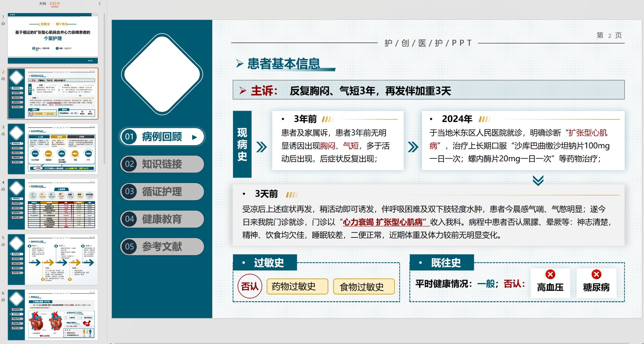Switch to the 大纲 tab
Image resolution: width=644 pixels, height=344 pixels.
(42, 3)
